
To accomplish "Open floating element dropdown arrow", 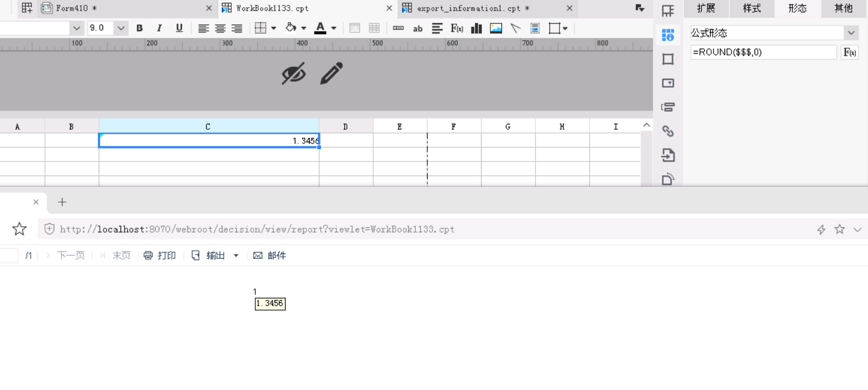I will 565,28.
